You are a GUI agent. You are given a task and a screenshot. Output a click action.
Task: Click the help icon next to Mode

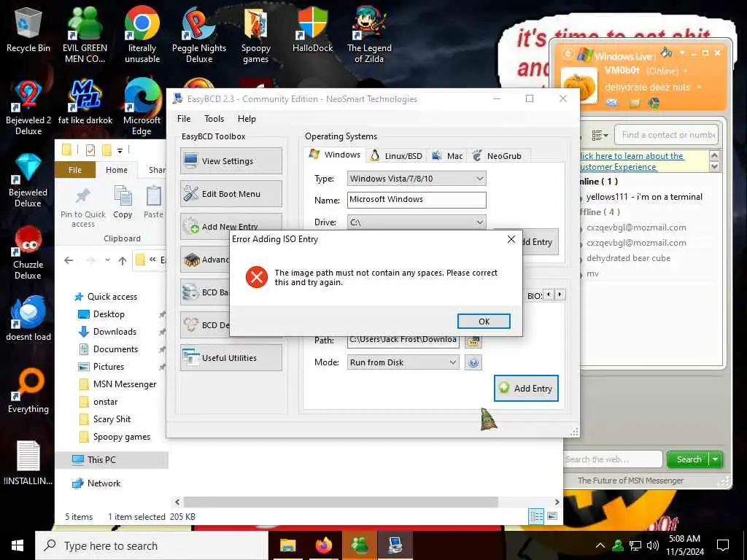point(473,363)
